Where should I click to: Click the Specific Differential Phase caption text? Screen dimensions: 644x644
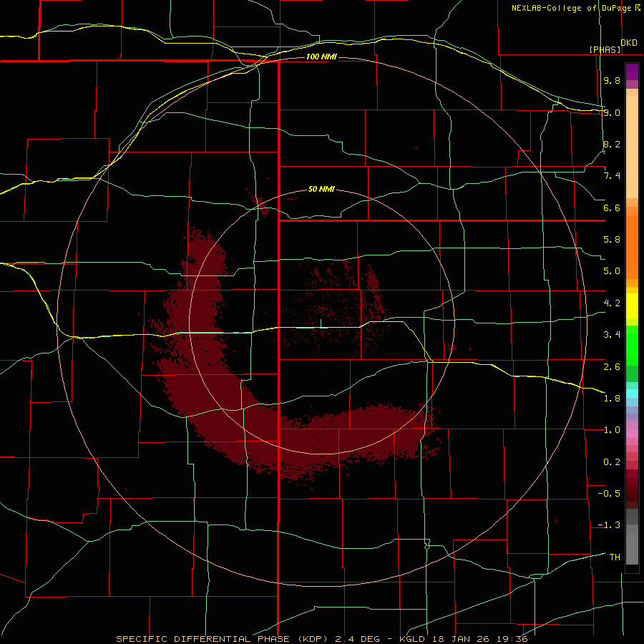point(321,639)
